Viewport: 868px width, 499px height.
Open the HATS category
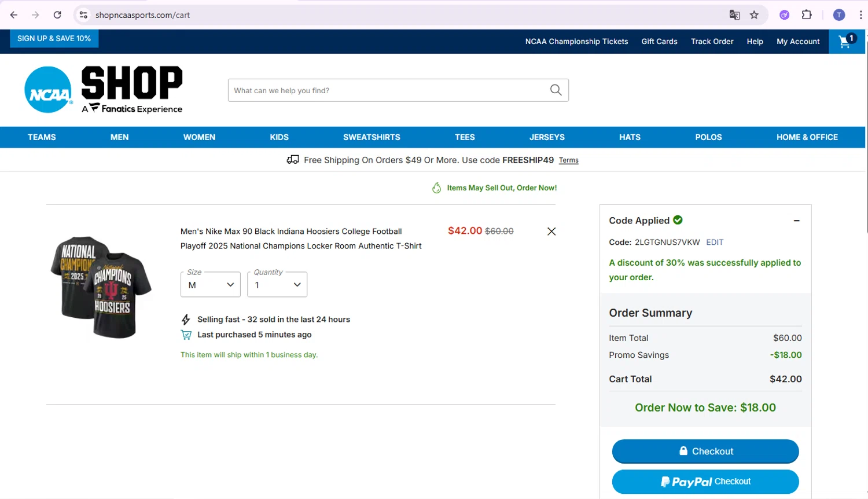point(630,137)
